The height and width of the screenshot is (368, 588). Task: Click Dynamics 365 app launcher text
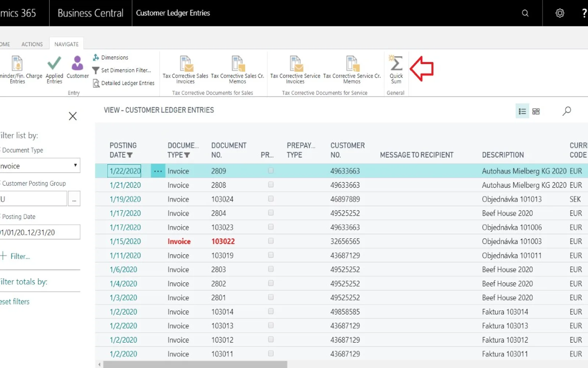(x=18, y=13)
